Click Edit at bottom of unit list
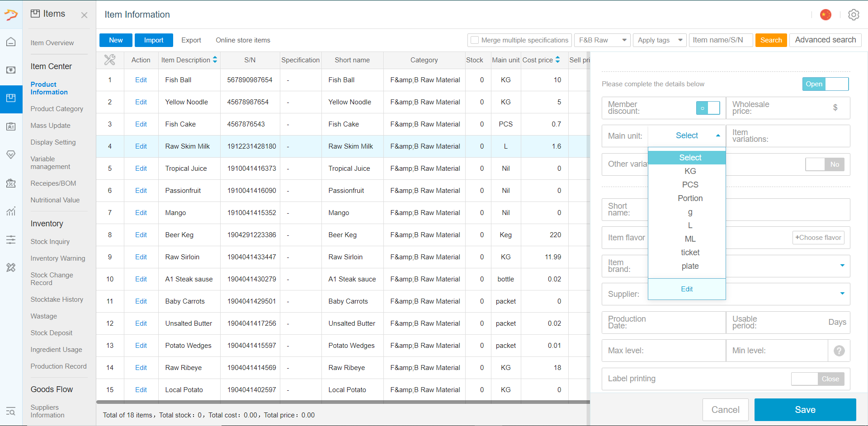This screenshot has height=426, width=868. pyautogui.click(x=687, y=289)
